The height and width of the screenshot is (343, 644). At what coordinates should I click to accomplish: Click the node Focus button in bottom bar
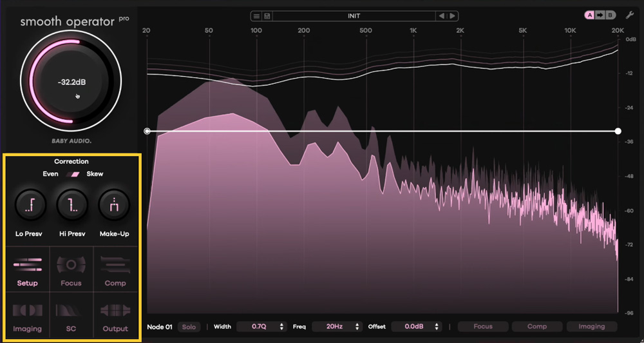click(x=483, y=326)
